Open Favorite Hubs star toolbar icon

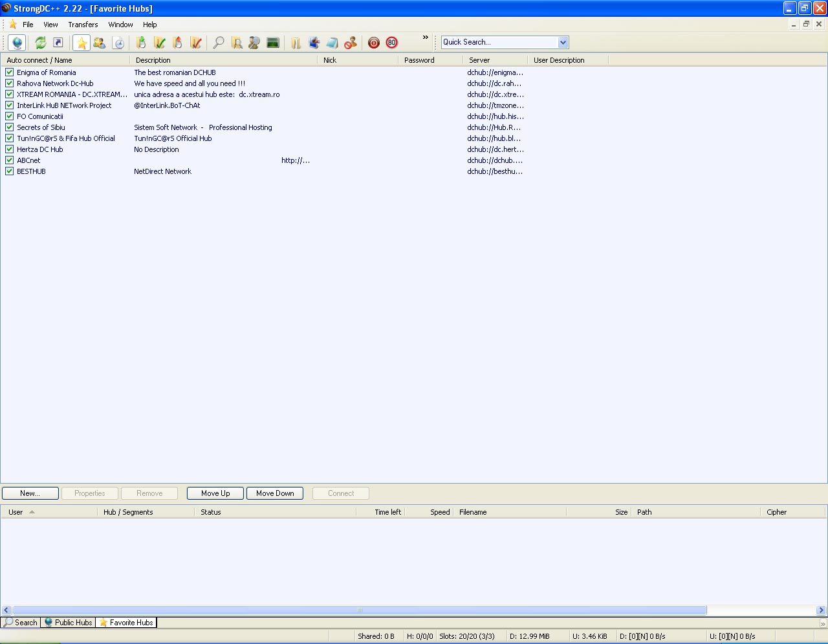(x=82, y=43)
